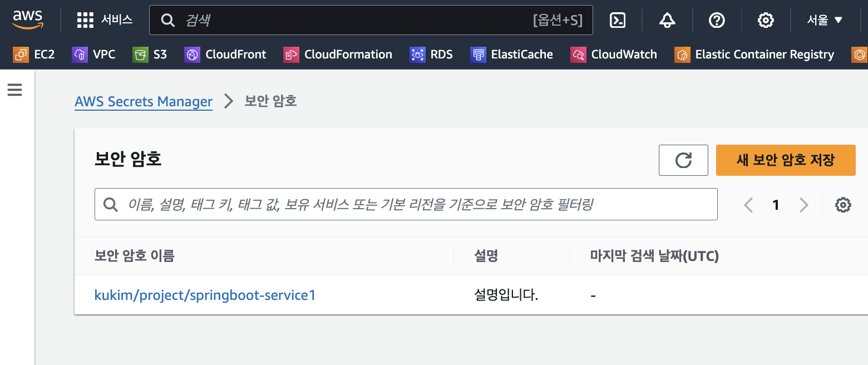
Task: Expand the hamburger side navigation menu
Action: click(x=14, y=90)
